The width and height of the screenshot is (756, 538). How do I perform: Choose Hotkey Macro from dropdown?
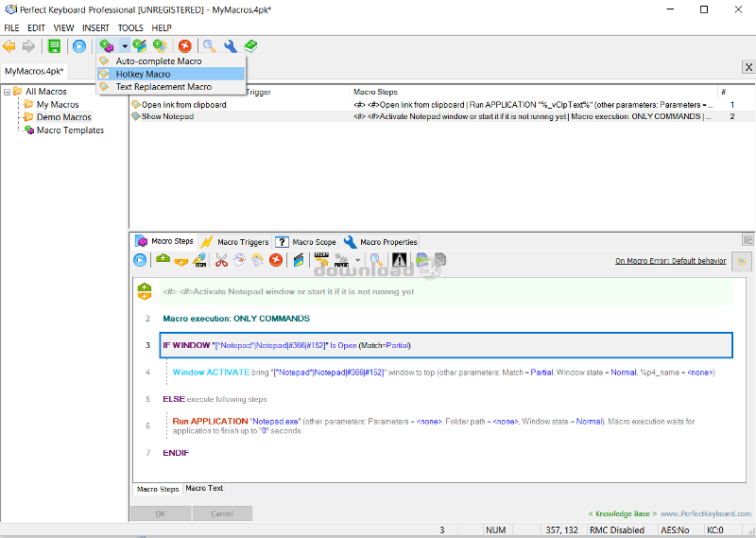[171, 74]
